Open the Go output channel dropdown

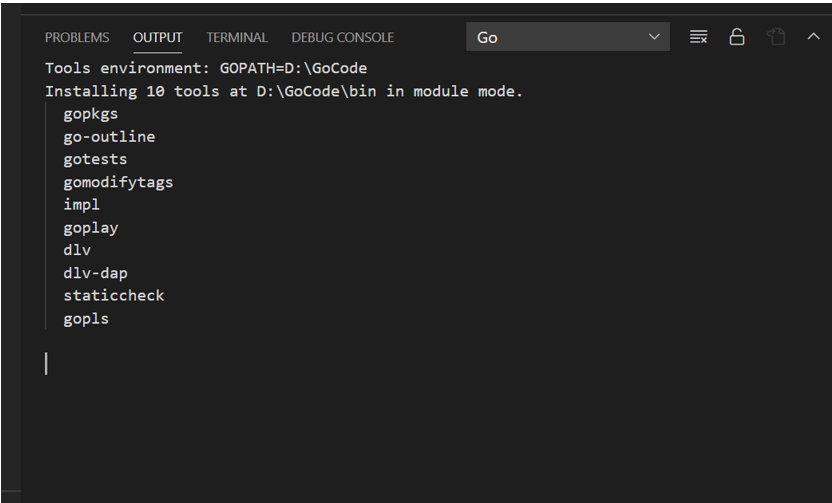point(568,38)
